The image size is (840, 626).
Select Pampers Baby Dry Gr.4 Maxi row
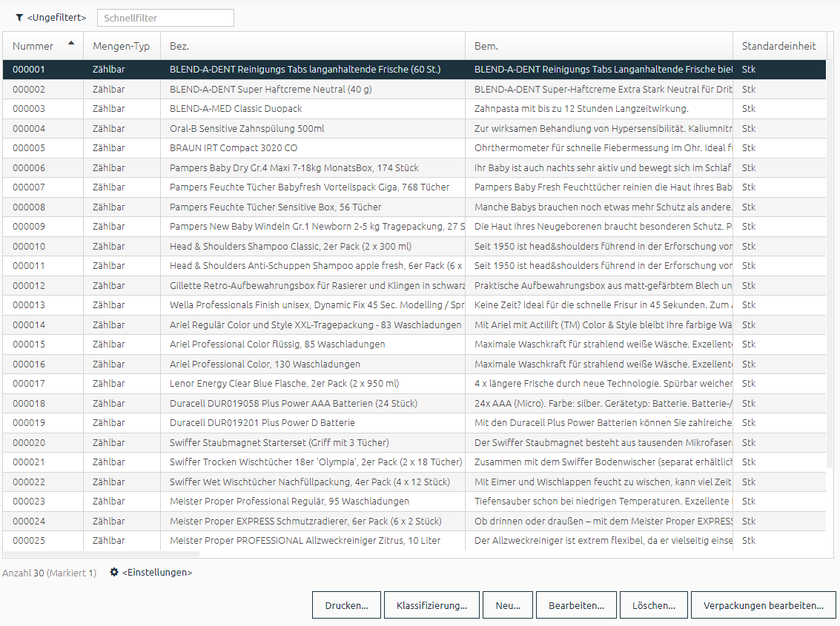click(x=414, y=167)
